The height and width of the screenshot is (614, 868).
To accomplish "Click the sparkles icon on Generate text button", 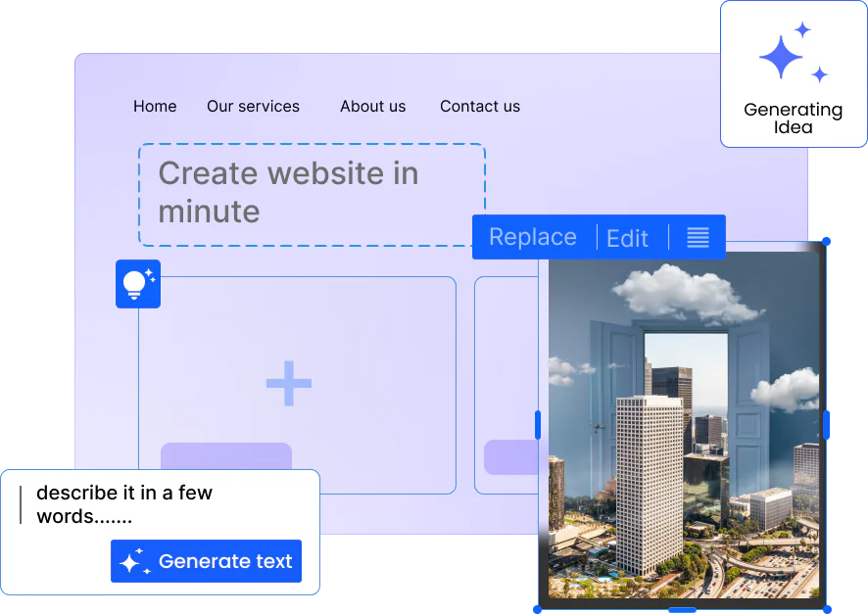I will coord(134,561).
